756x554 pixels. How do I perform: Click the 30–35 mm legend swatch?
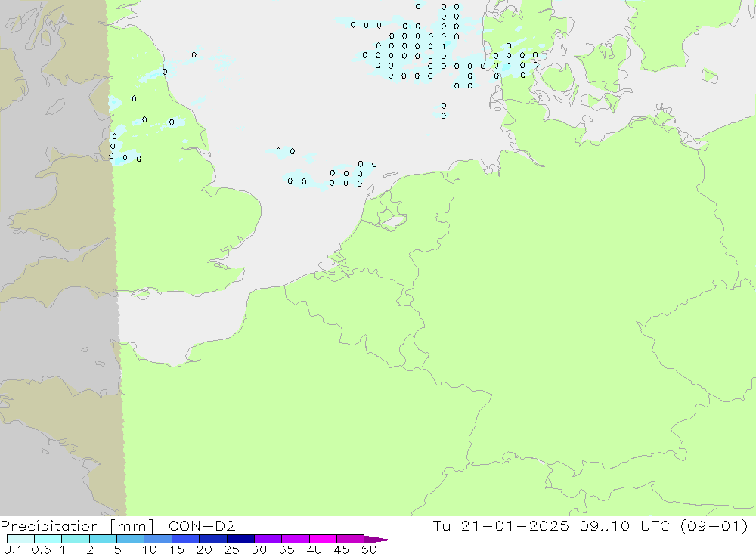(x=268, y=539)
